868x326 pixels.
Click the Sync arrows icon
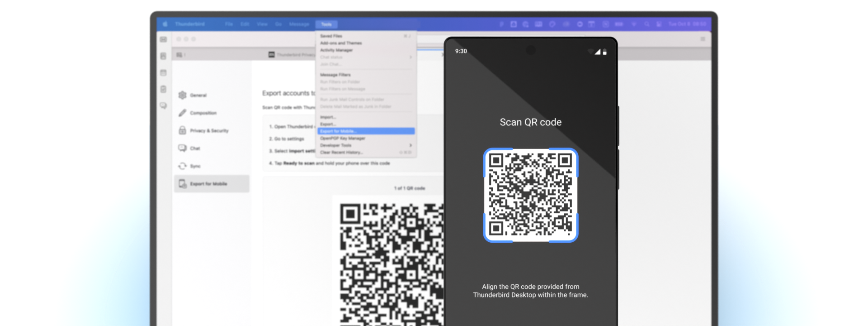click(182, 166)
